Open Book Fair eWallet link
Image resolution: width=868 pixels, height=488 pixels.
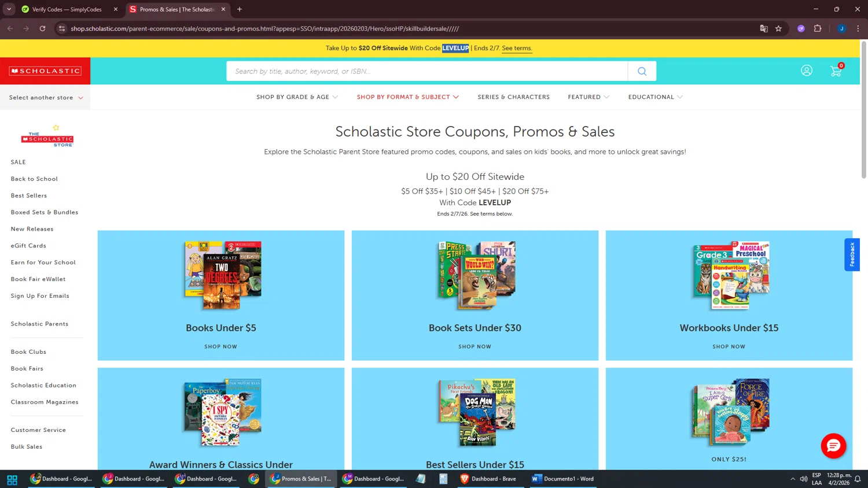(x=38, y=279)
